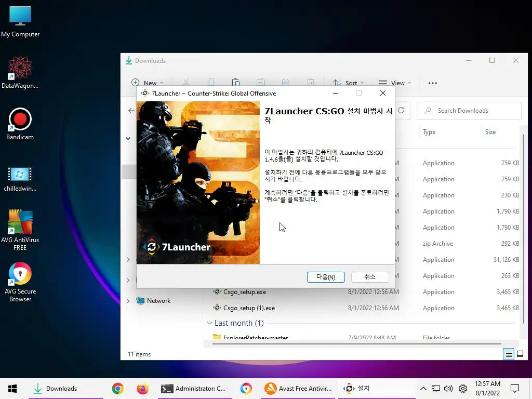
Task: Click the Refresh icon in Explorer address bar
Action: coord(401,110)
